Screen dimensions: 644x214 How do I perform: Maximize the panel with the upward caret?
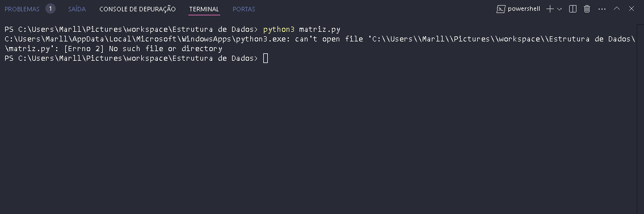617,8
